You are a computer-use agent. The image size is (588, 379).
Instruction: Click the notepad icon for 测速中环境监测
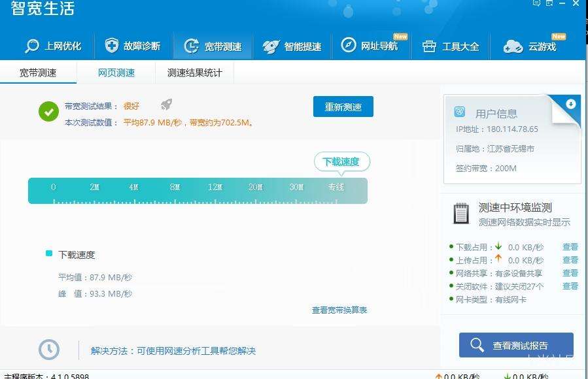[461, 214]
